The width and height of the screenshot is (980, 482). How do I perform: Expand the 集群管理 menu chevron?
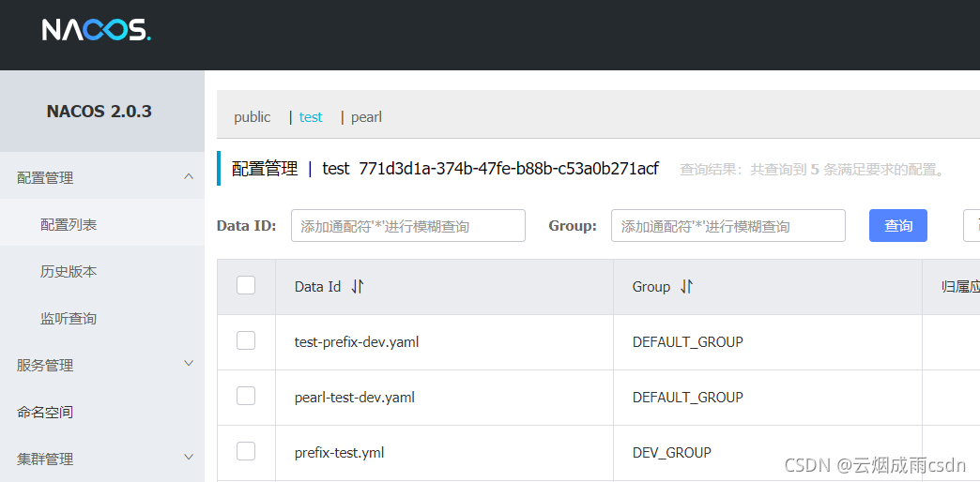click(x=189, y=458)
